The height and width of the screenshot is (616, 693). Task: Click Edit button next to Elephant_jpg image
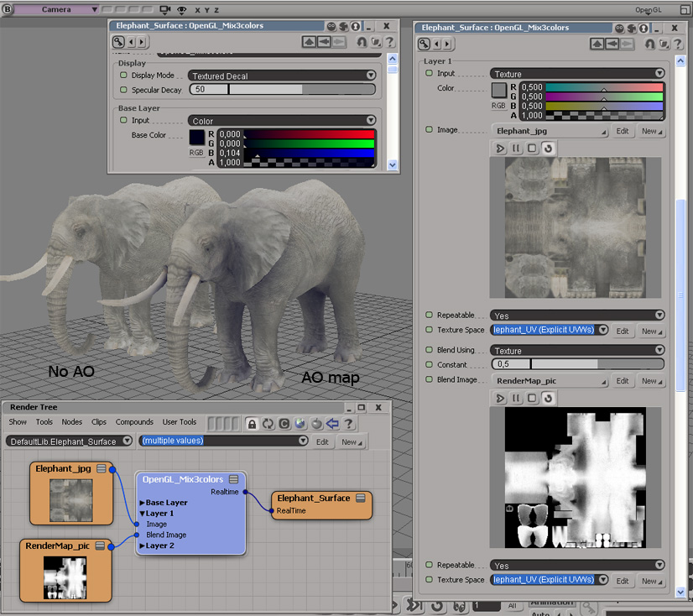point(623,131)
